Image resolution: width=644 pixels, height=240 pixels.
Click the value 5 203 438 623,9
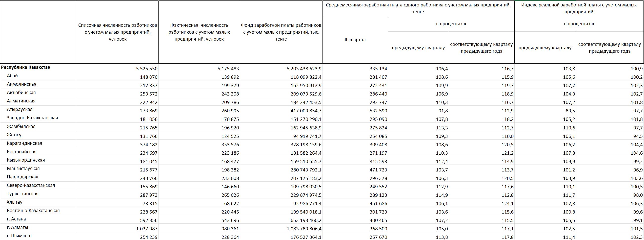pos(304,69)
